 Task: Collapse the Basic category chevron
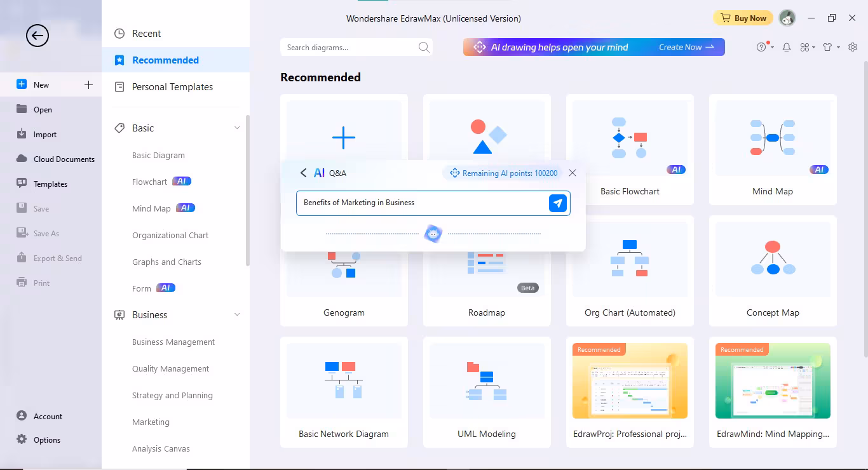point(237,128)
